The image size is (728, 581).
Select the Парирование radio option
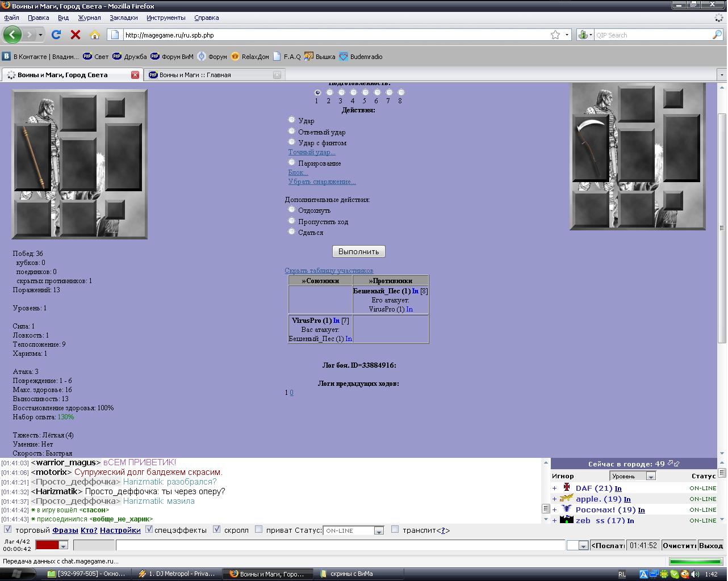292,162
